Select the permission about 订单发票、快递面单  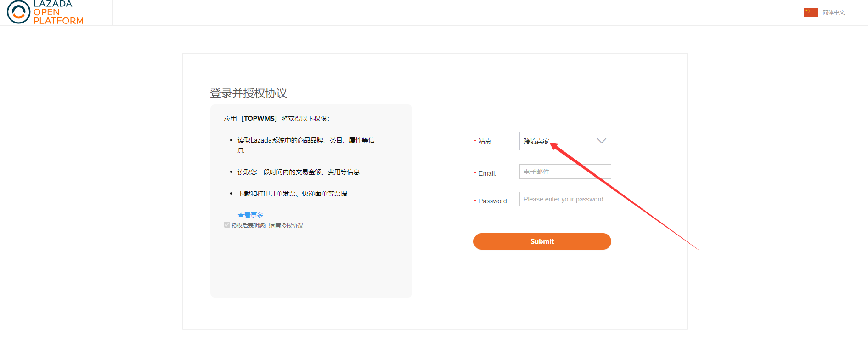point(292,194)
